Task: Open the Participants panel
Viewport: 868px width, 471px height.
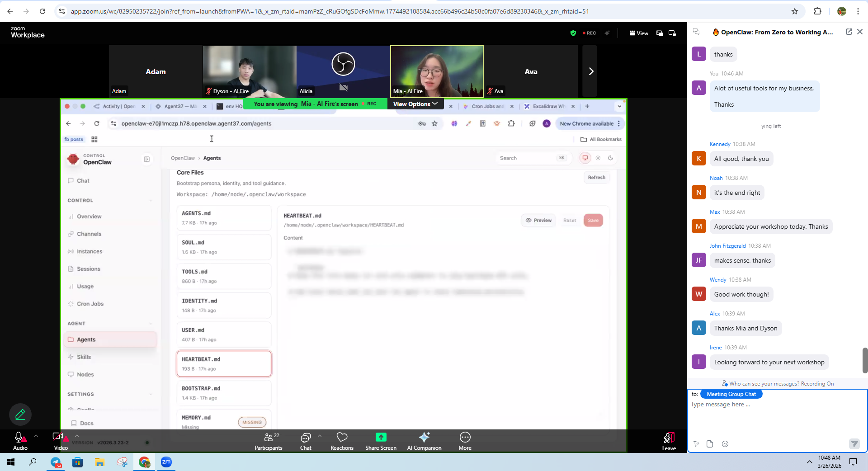Action: click(269, 441)
